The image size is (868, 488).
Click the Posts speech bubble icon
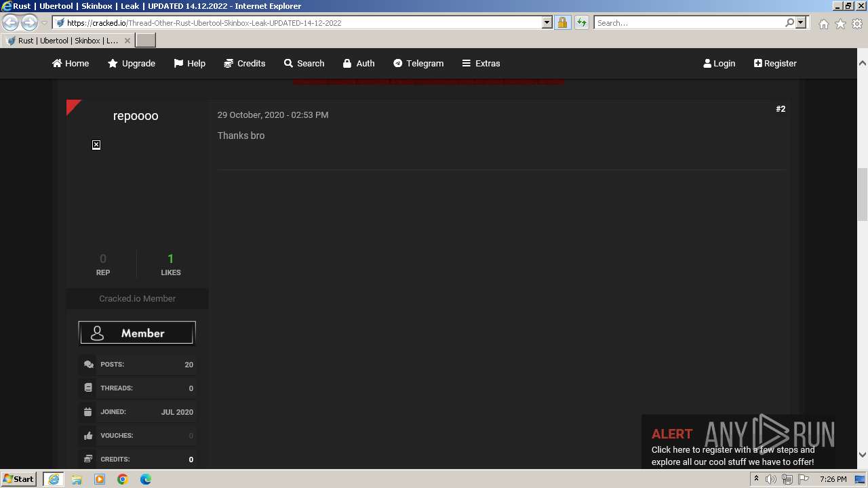(89, 365)
